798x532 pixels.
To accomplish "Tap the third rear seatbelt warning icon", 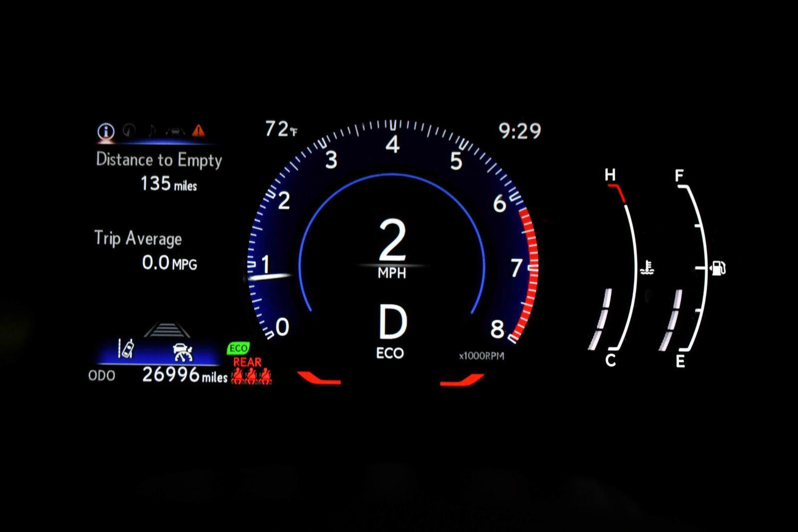I will (x=265, y=376).
